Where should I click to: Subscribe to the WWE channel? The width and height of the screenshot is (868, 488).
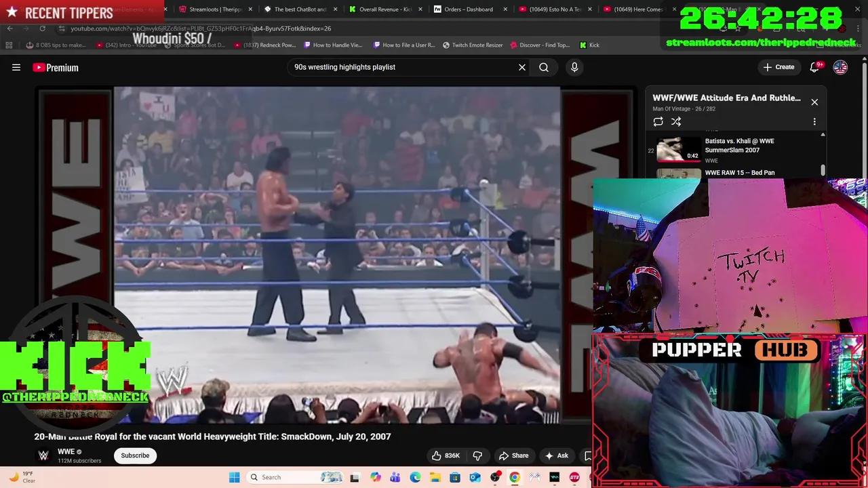(x=135, y=455)
